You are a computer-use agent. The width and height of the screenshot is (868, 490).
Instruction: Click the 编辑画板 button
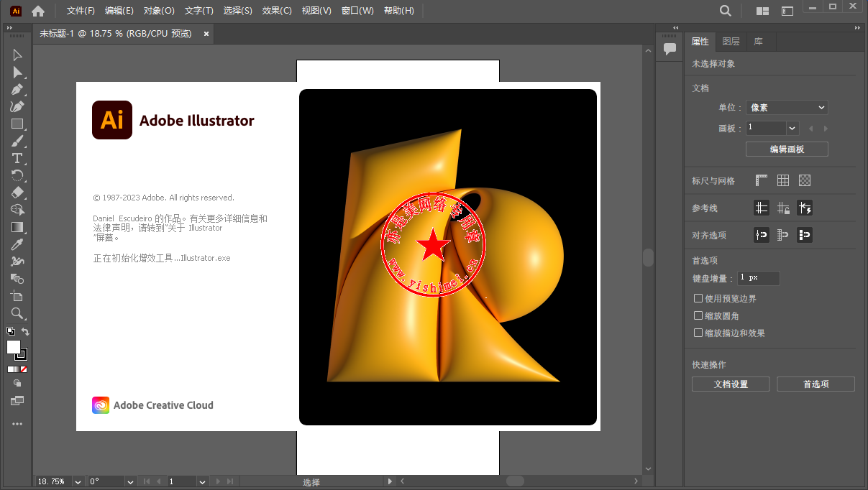click(787, 149)
